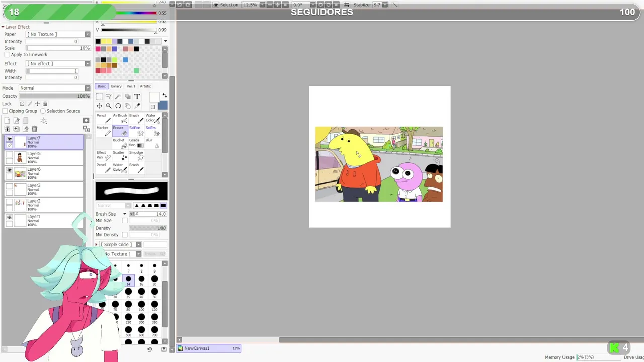Screen dimensions: 644x362
Task: Show Layer2 using its visibility box
Action: coord(9,202)
